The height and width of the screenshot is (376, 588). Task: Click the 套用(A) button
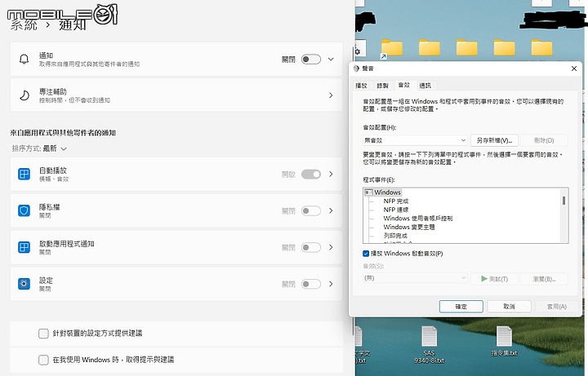pyautogui.click(x=557, y=307)
